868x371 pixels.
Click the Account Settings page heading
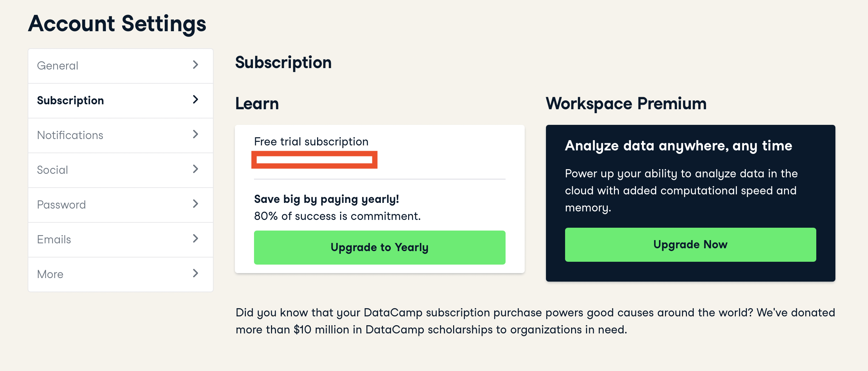tap(117, 24)
